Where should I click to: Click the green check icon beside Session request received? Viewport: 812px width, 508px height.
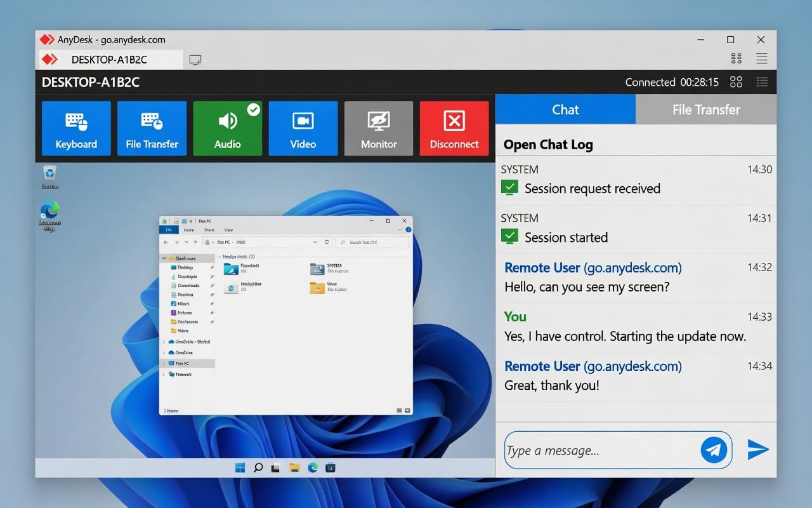pos(509,187)
